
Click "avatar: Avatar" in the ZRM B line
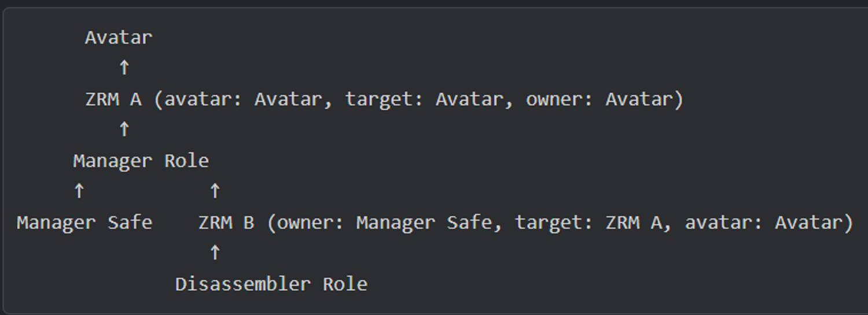coord(764,223)
